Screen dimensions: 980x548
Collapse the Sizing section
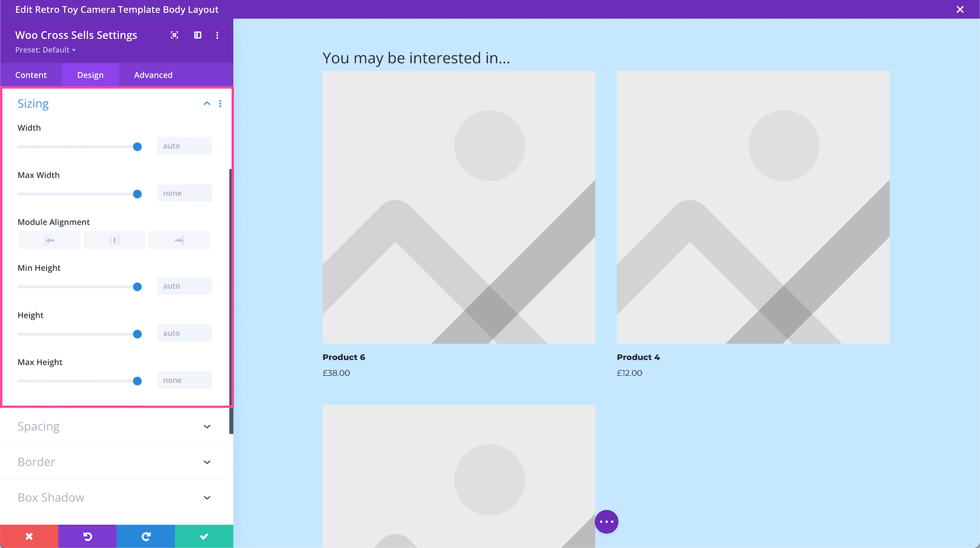tap(206, 103)
